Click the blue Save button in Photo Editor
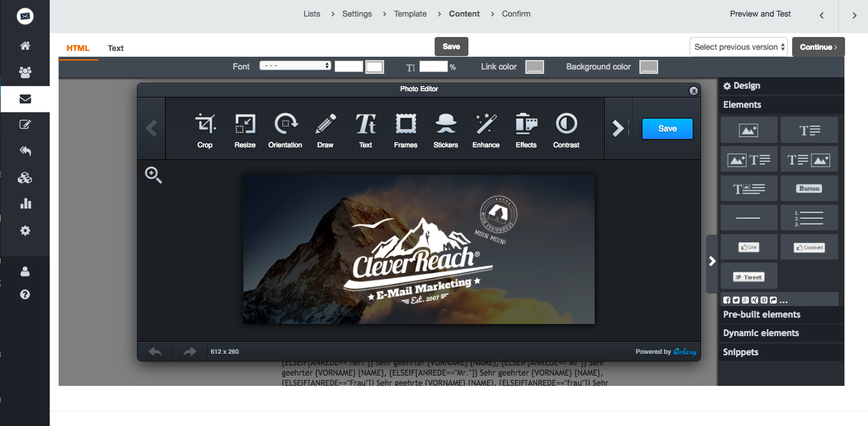This screenshot has width=868, height=426. coord(667,128)
